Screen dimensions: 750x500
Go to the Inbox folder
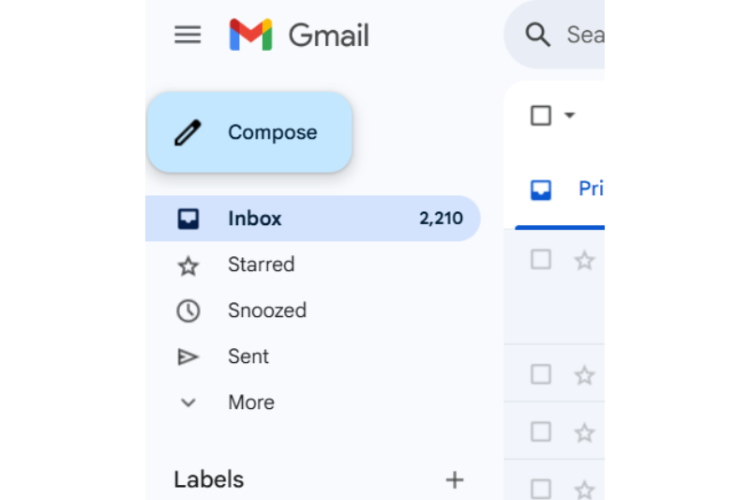(255, 218)
